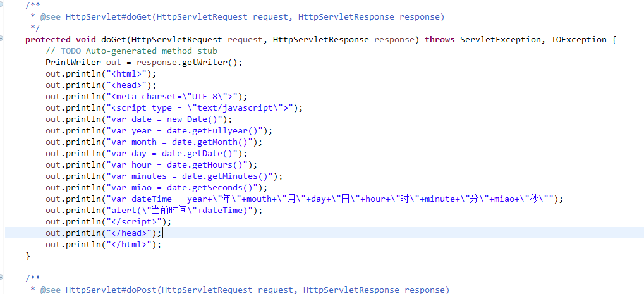Click the meta charset UTF-8 line

(x=147, y=97)
